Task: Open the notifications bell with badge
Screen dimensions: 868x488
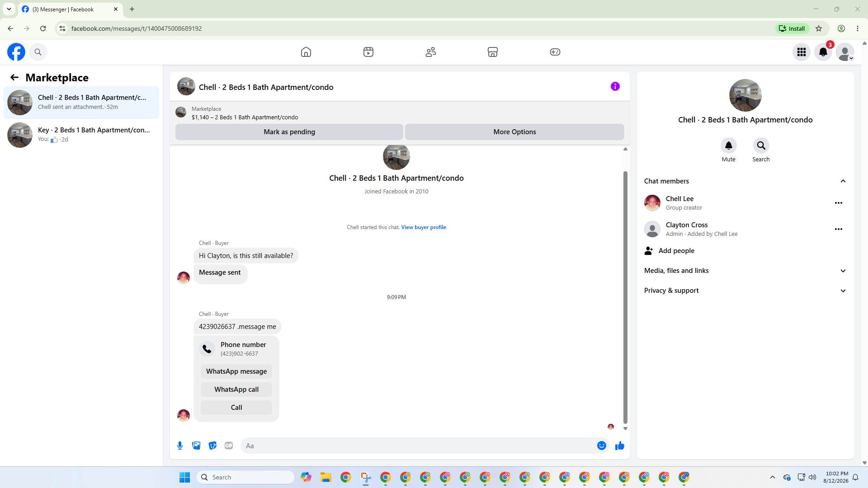Action: point(823,52)
